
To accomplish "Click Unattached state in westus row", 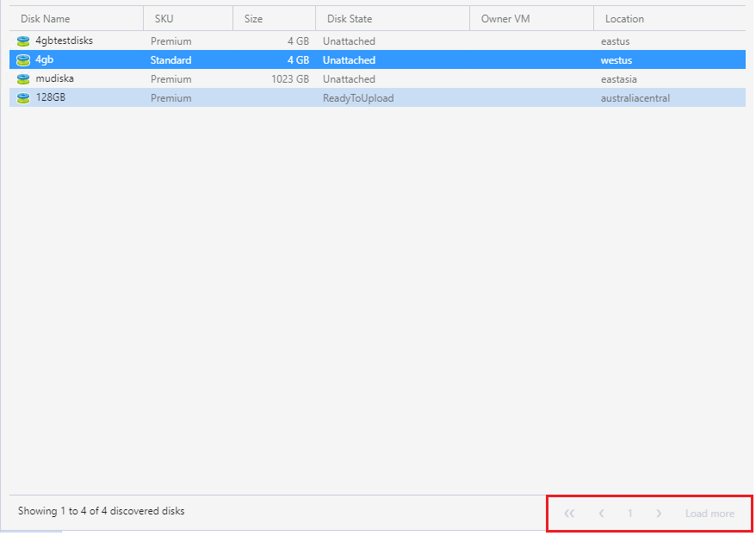I will click(349, 59).
